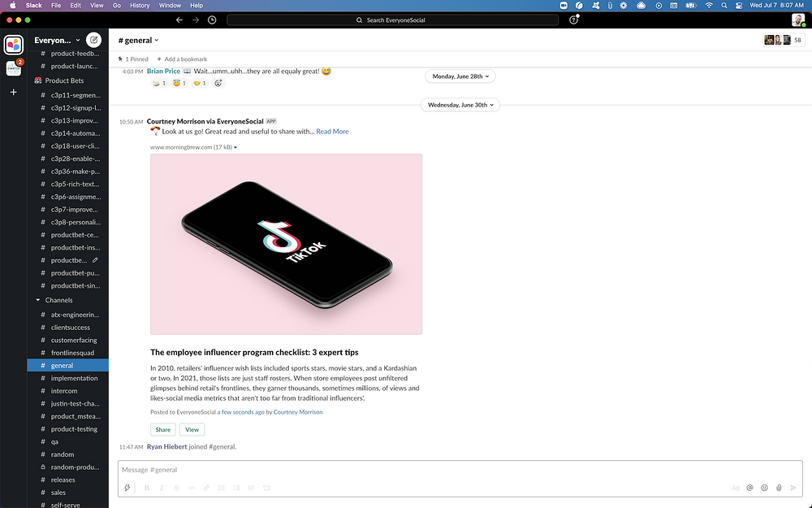Open the EveryoneSocial workspace name dropdown

[57, 40]
